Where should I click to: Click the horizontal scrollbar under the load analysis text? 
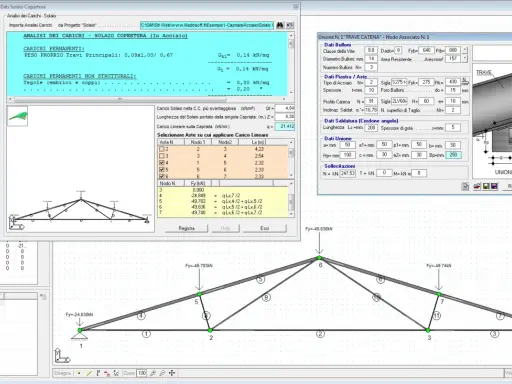[x=147, y=99]
